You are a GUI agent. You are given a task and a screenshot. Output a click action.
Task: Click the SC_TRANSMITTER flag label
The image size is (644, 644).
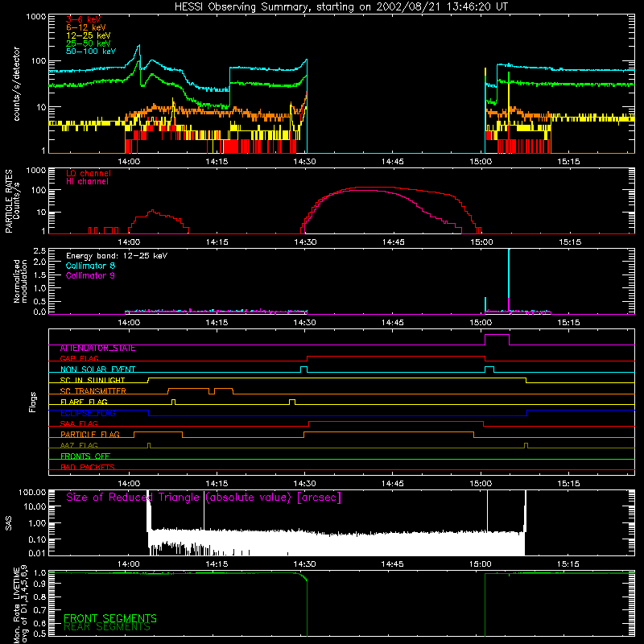pos(93,391)
